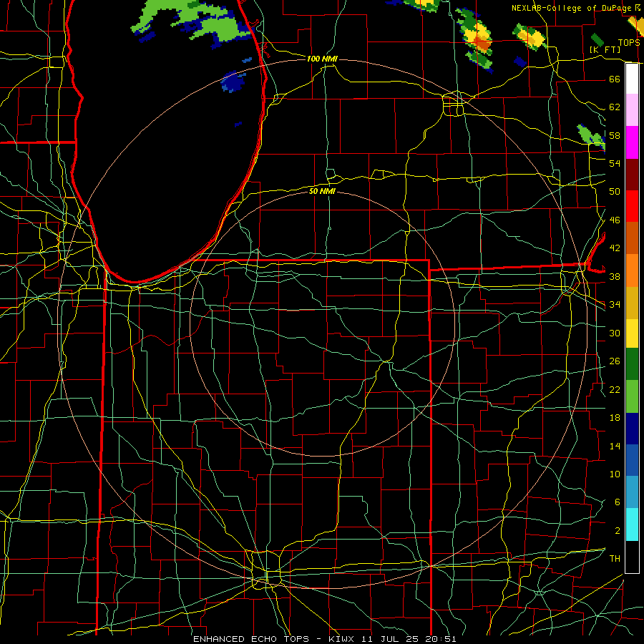
Task: Click the 'ENHANCED ECHO TOPS - KIWX' title text
Action: pyautogui.click(x=273, y=639)
